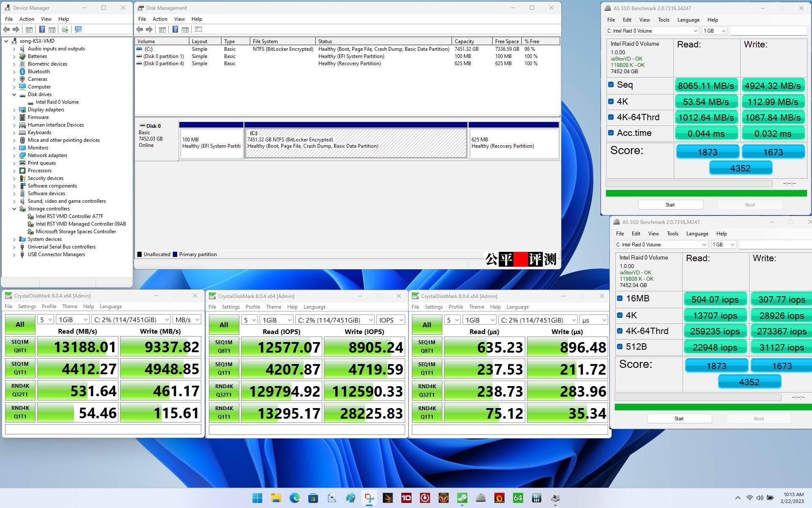Click green progress bar in upper AS SSD
This screenshot has height=508, width=812.
pyautogui.click(x=706, y=193)
